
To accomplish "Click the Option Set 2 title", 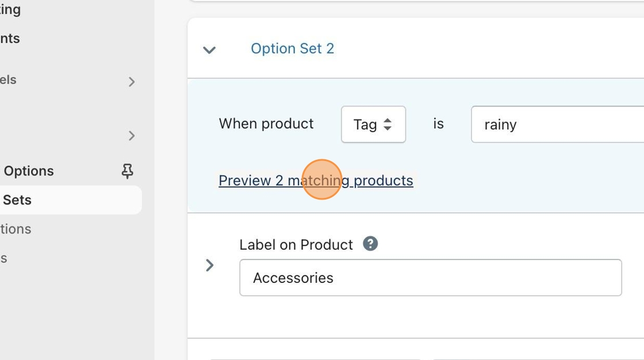I will (292, 48).
